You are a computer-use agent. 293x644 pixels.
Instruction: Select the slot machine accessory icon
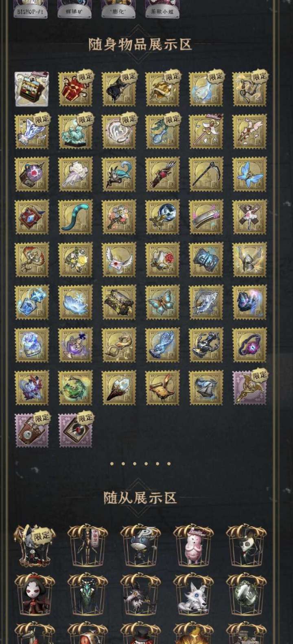point(31,89)
